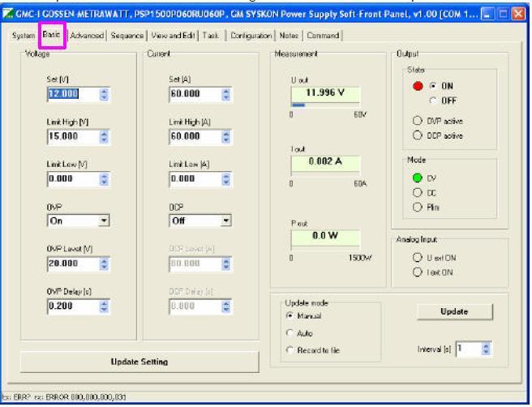Click the U out voltage bar indicator
532x407 pixels.
(x=325, y=105)
